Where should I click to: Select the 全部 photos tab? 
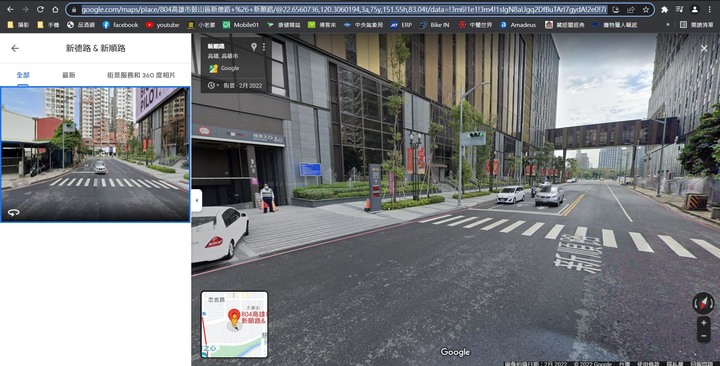(x=23, y=75)
